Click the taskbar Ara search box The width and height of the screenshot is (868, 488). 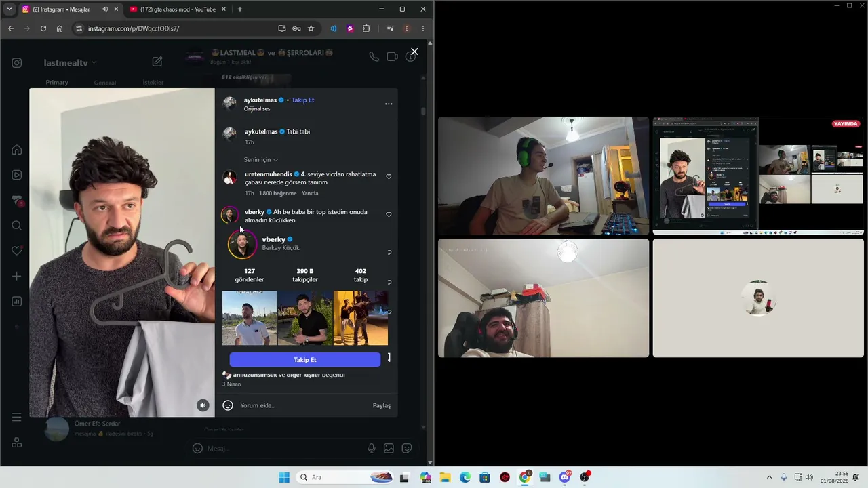pos(346,477)
